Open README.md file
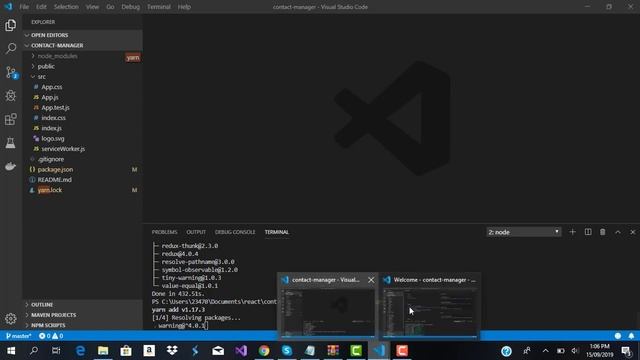The image size is (640, 360). pyautogui.click(x=82, y=180)
